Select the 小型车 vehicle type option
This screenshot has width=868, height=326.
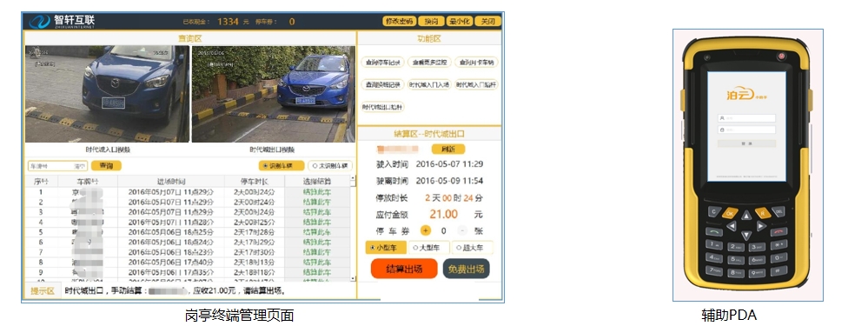386,248
